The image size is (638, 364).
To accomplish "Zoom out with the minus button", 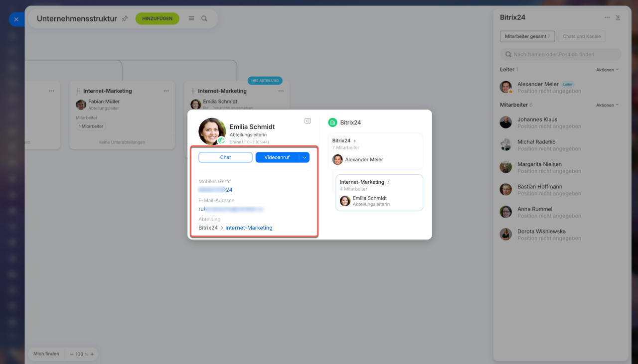I will (x=72, y=354).
